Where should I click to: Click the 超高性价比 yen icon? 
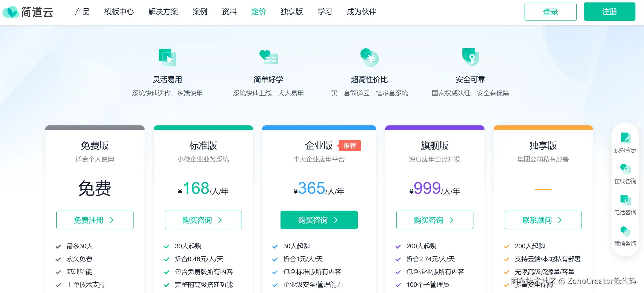click(369, 57)
